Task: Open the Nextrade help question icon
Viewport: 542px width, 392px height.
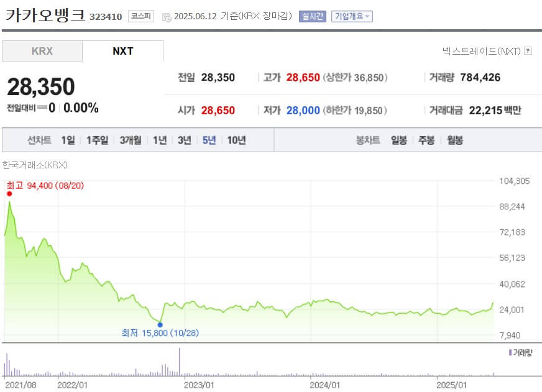Action: pyautogui.click(x=528, y=51)
